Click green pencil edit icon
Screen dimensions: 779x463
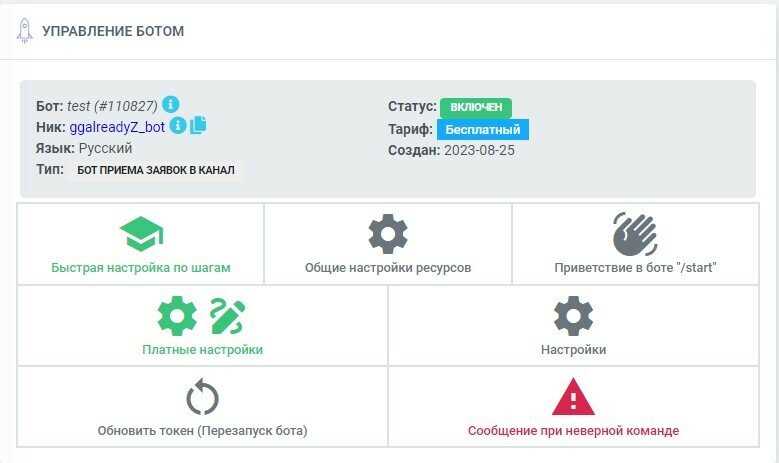[x=228, y=316]
